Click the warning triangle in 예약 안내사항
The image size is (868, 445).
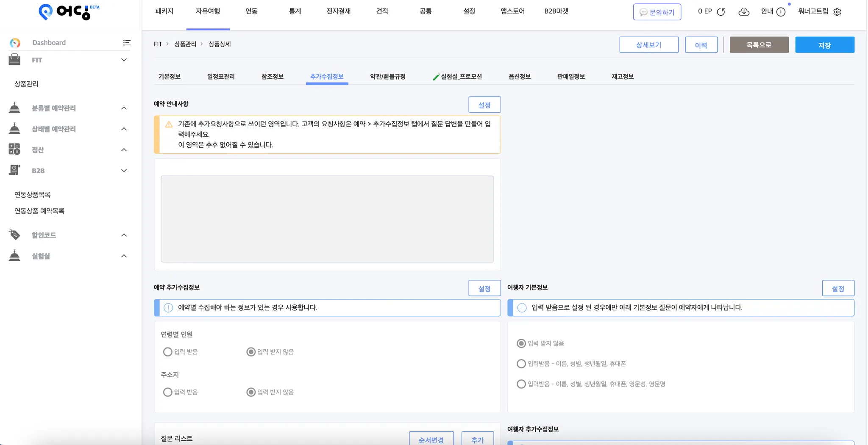169,124
